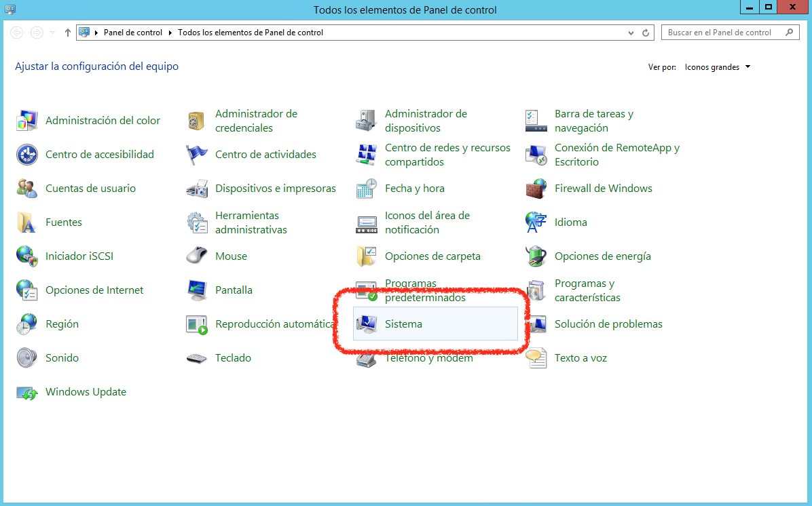Click the Opciones de energía text link
The width and height of the screenshot is (812, 506).
click(603, 256)
